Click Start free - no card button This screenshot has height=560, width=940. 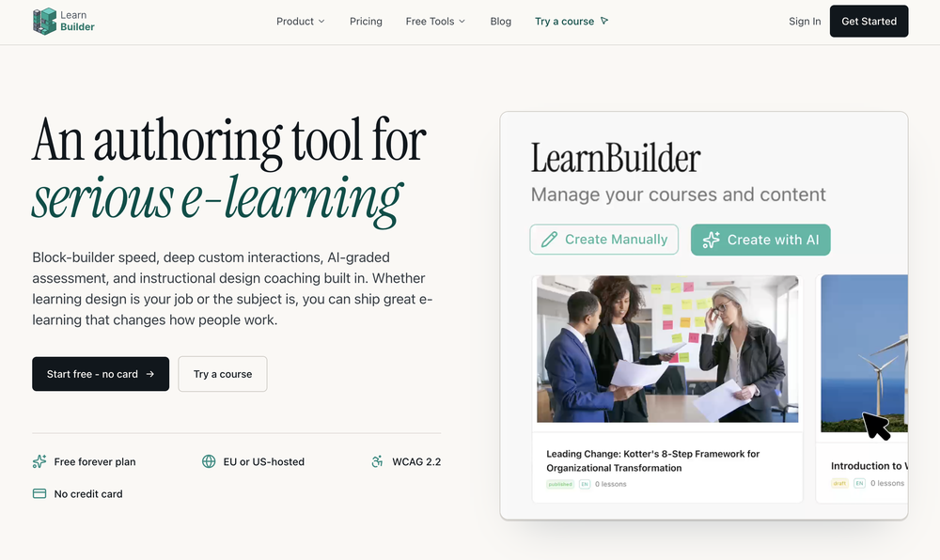(101, 374)
